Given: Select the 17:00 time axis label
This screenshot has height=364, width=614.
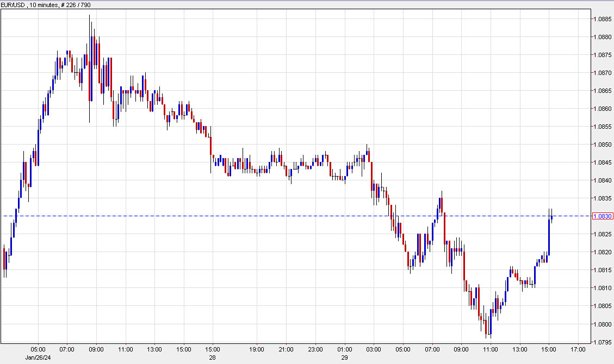Looking at the screenshot, I should (x=578, y=349).
